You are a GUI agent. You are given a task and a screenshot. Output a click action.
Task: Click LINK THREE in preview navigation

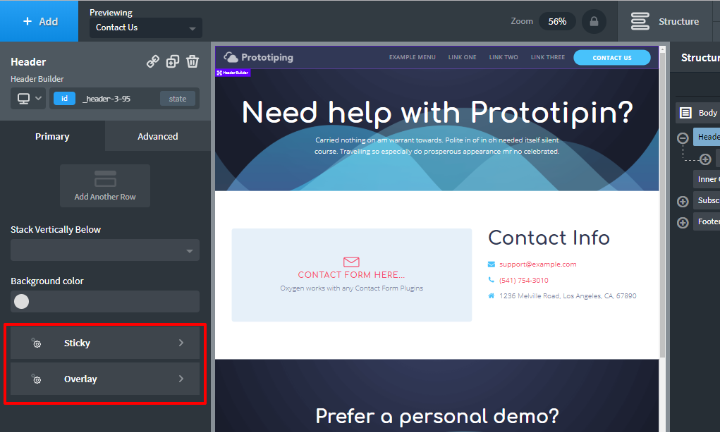pyautogui.click(x=548, y=57)
